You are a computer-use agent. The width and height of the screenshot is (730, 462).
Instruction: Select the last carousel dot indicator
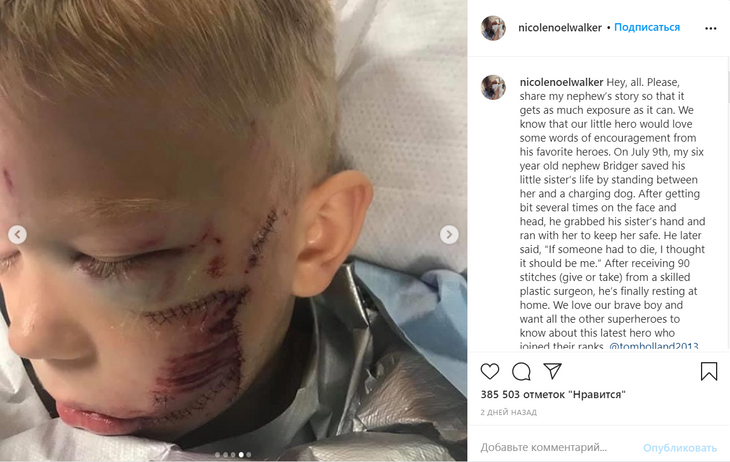(249, 455)
